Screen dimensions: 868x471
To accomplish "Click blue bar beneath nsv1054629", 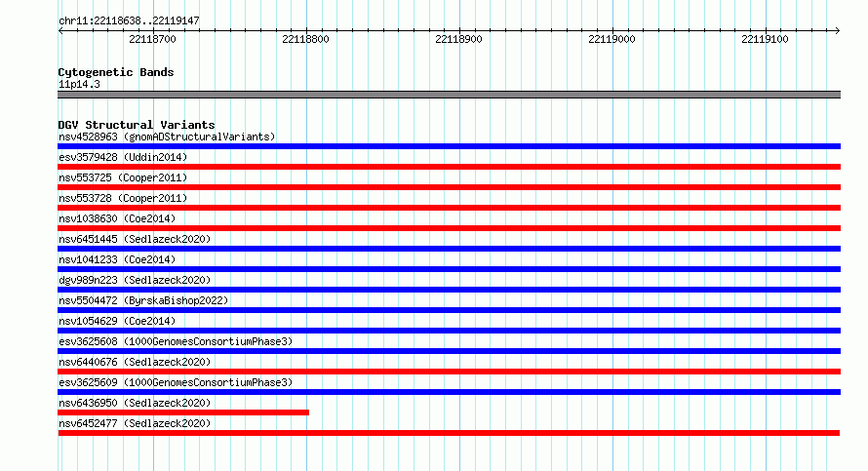I will [x=449, y=331].
